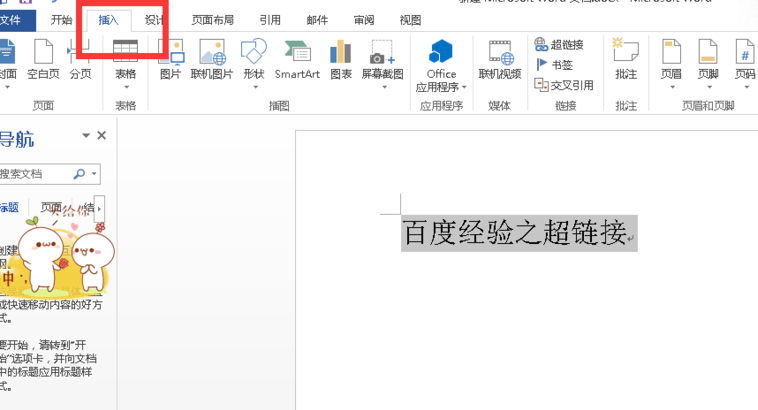Select the 标题 navigation tab

tap(9, 208)
